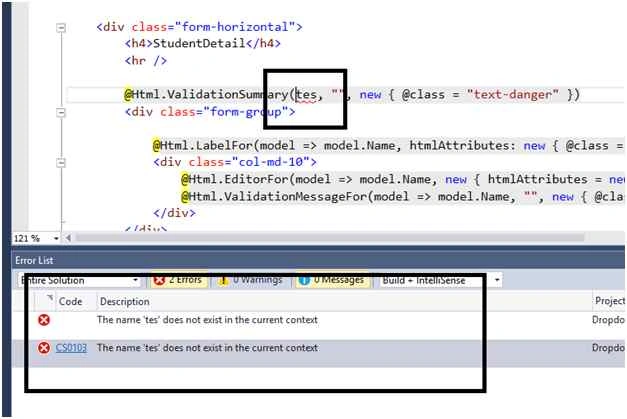This screenshot has height=419, width=627.
Task: Open the Build + IntelliSense dropdown
Action: pyautogui.click(x=440, y=280)
